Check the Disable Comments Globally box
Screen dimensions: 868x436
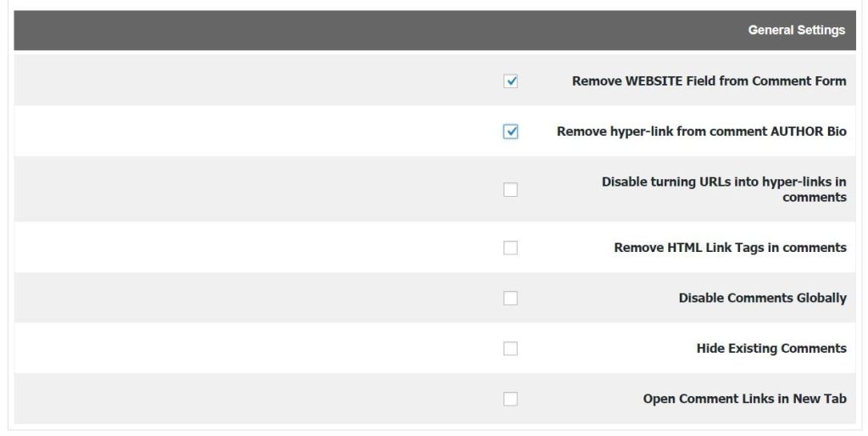[510, 298]
